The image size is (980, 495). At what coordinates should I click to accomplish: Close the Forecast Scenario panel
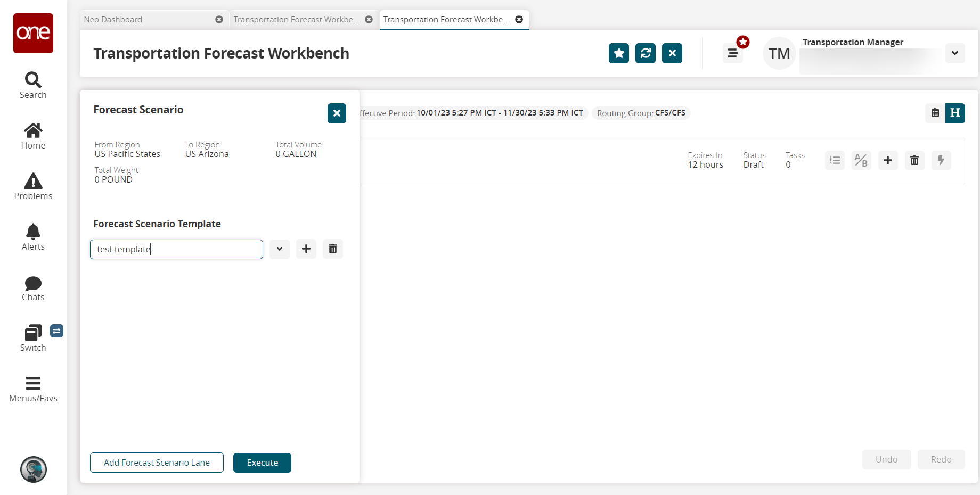pyautogui.click(x=337, y=113)
